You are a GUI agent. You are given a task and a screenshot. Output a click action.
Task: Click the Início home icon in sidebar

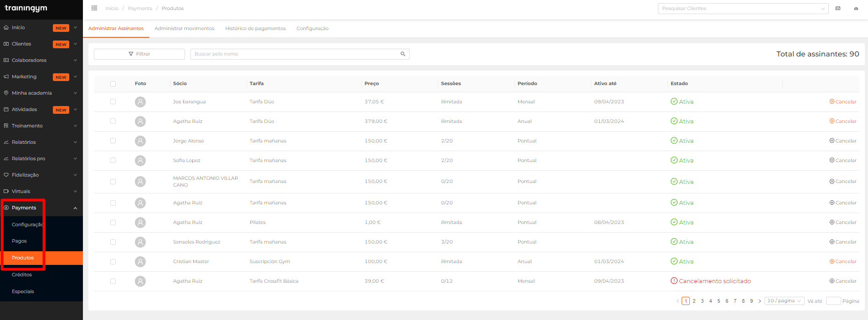point(6,27)
